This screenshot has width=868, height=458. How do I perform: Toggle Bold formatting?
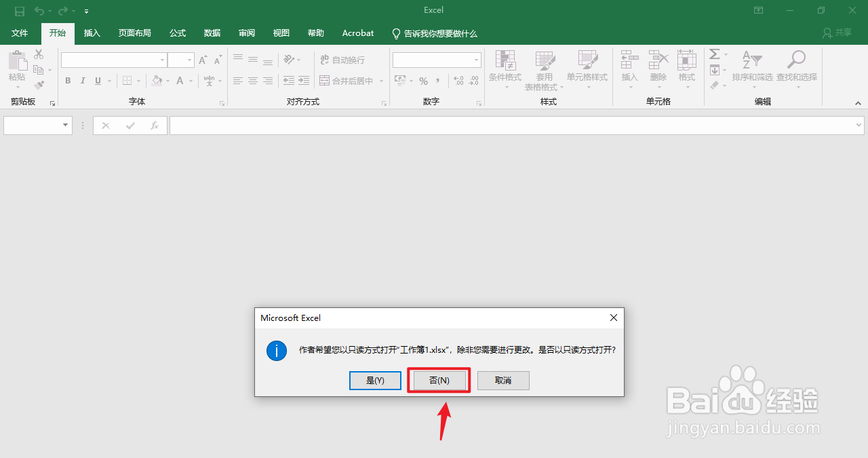pos(68,81)
